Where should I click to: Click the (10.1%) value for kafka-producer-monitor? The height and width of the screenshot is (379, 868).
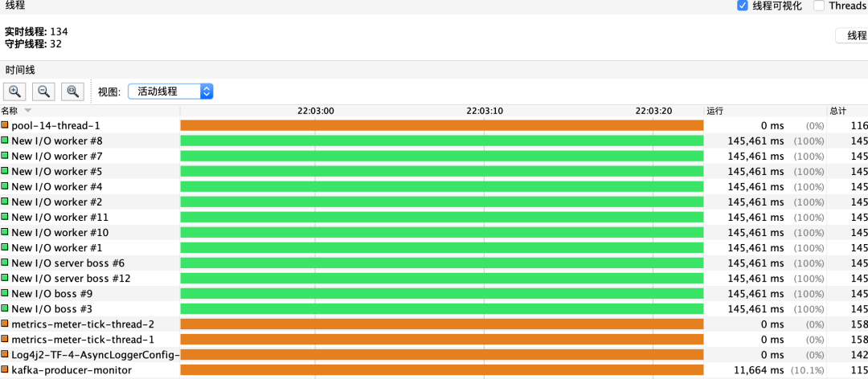(808, 369)
